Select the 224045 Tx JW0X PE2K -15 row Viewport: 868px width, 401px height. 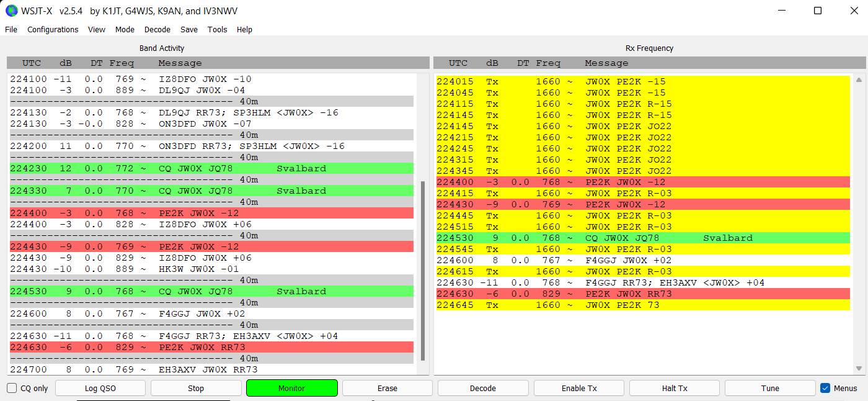(643, 92)
